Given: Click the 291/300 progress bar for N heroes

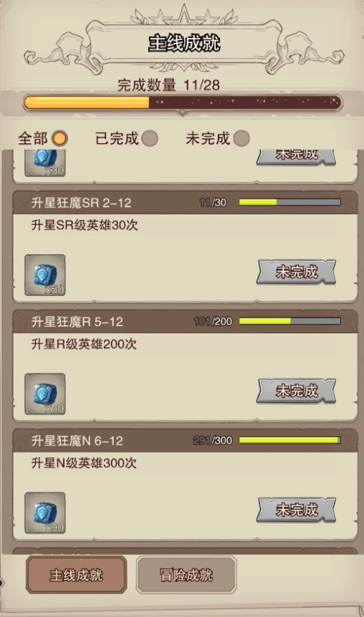Looking at the screenshot, I should [290, 440].
